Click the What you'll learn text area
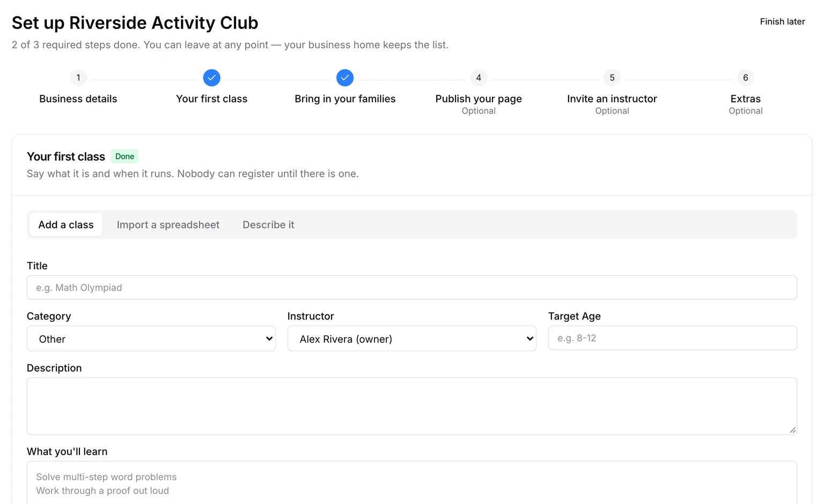824x504 pixels. 412,483
